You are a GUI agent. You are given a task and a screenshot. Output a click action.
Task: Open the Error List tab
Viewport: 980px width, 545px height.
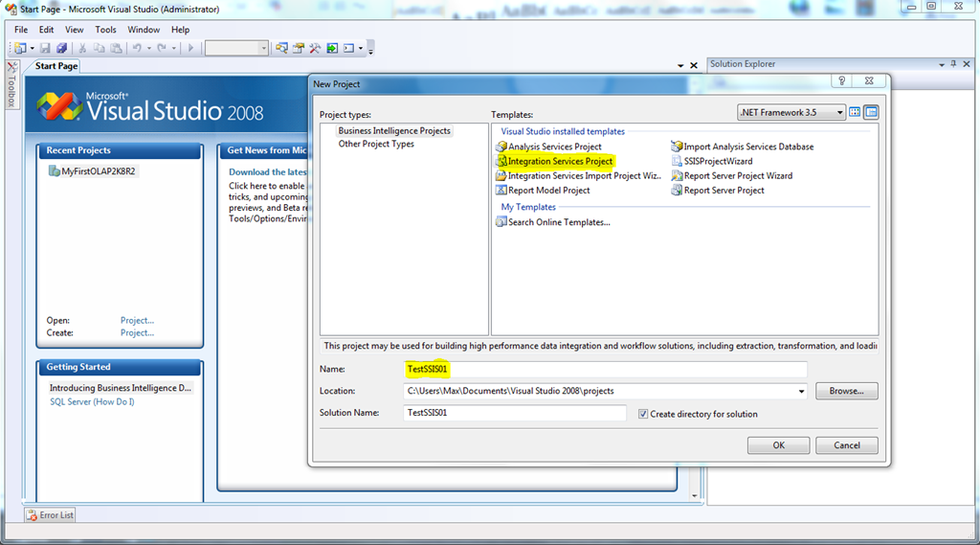click(x=50, y=515)
